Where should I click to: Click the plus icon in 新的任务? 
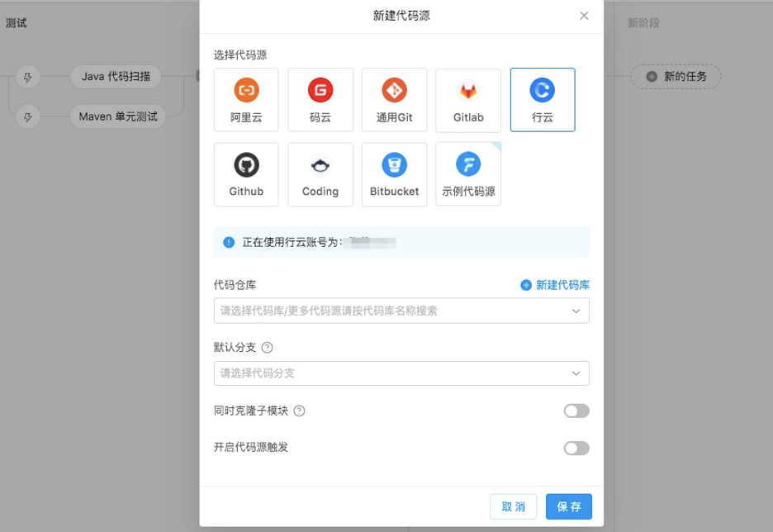[652, 77]
